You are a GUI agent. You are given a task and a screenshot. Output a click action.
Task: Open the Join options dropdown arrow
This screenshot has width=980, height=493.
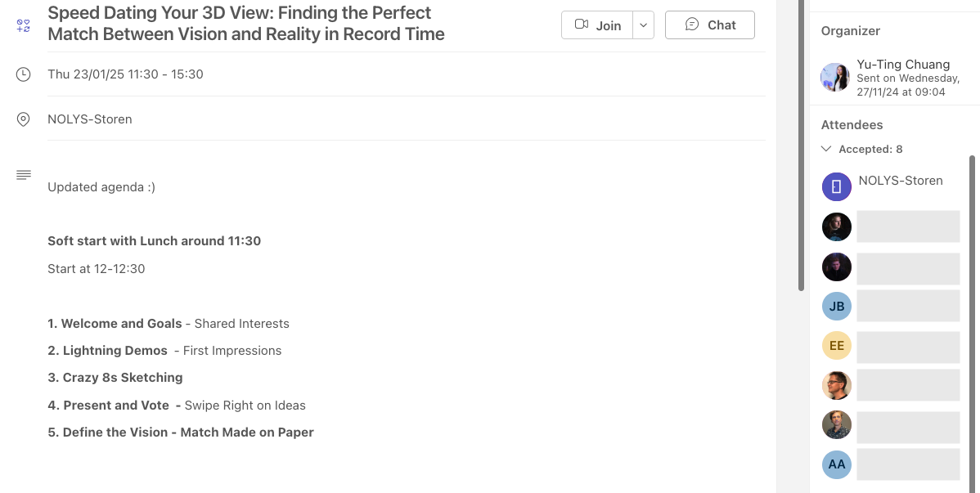pyautogui.click(x=644, y=25)
